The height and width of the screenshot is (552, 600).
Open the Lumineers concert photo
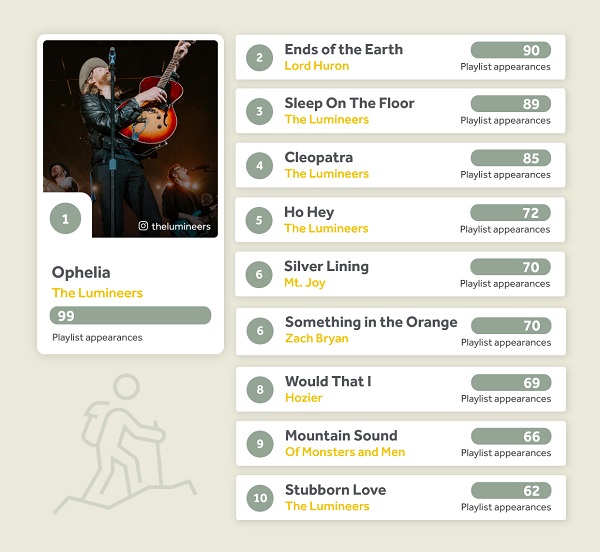130,138
